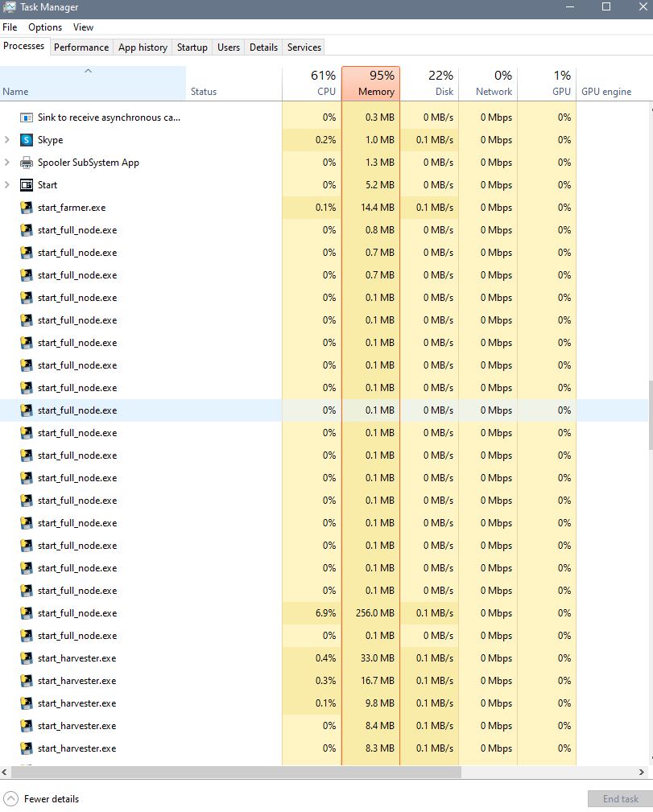Click the horizontal scrollbar left arrow

point(5,772)
